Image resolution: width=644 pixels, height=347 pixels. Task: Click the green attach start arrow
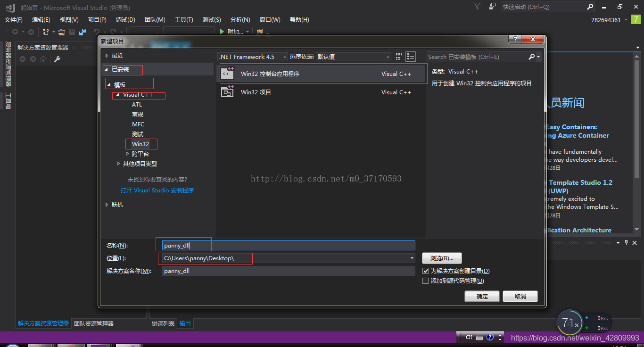point(222,32)
